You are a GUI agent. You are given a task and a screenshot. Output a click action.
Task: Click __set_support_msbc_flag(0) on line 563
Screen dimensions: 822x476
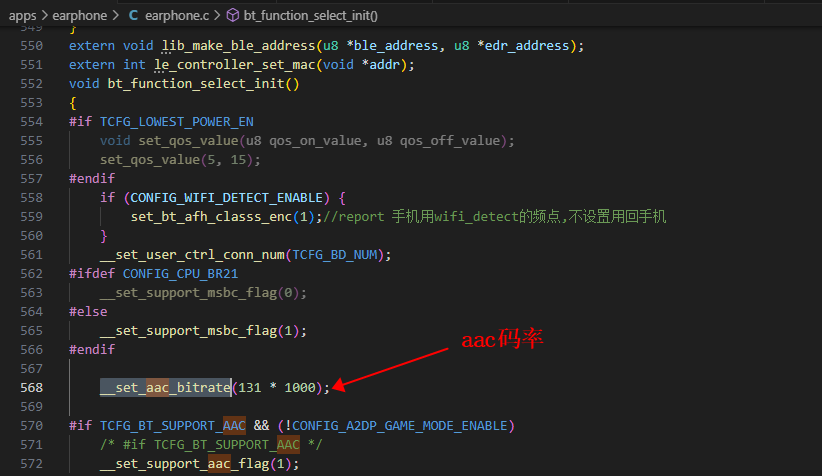click(203, 293)
